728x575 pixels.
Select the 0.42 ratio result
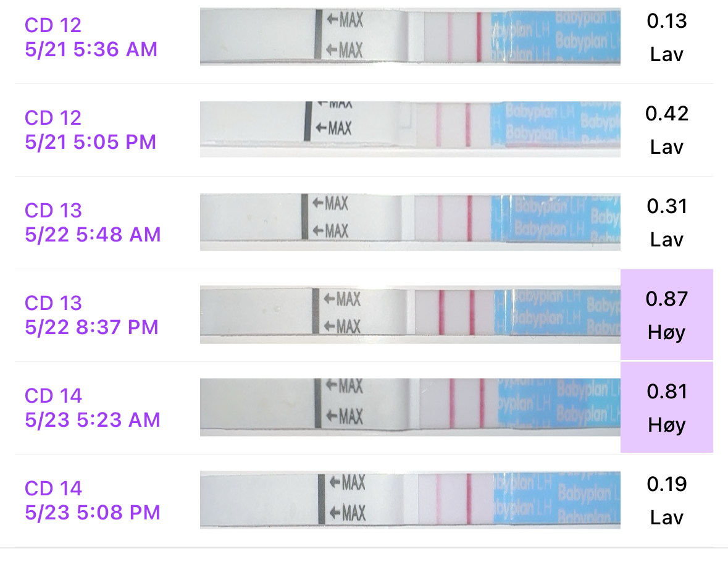667,114
